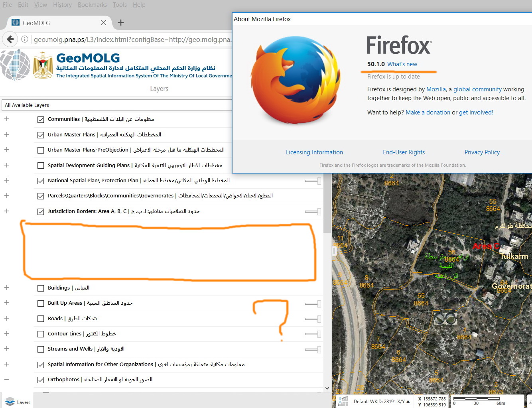Adjust Jurisdiction Borders transparency slider
532x408 pixels.
[x=313, y=212]
